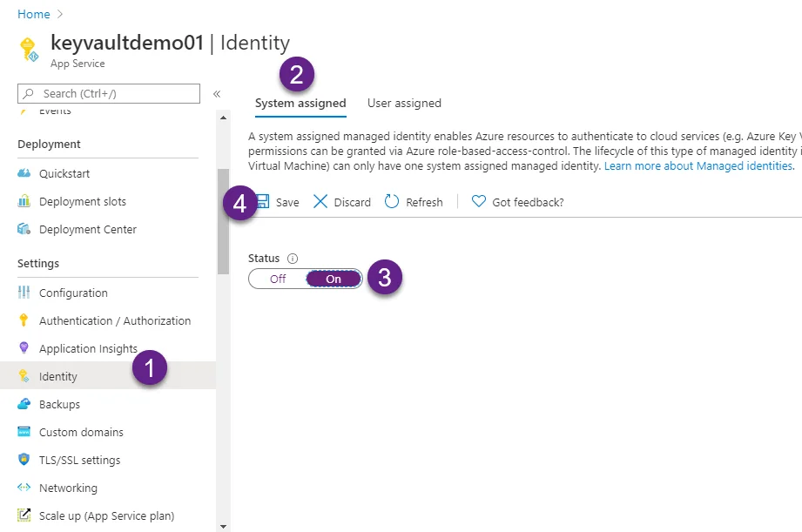Click the Authentication / Authorization key icon
The height and width of the screenshot is (532, 802).
click(24, 320)
